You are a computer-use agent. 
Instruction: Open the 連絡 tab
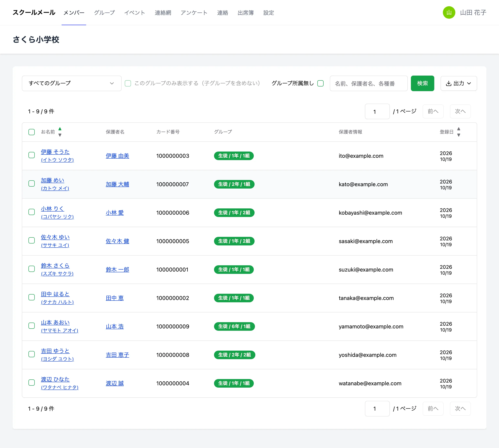click(x=222, y=12)
